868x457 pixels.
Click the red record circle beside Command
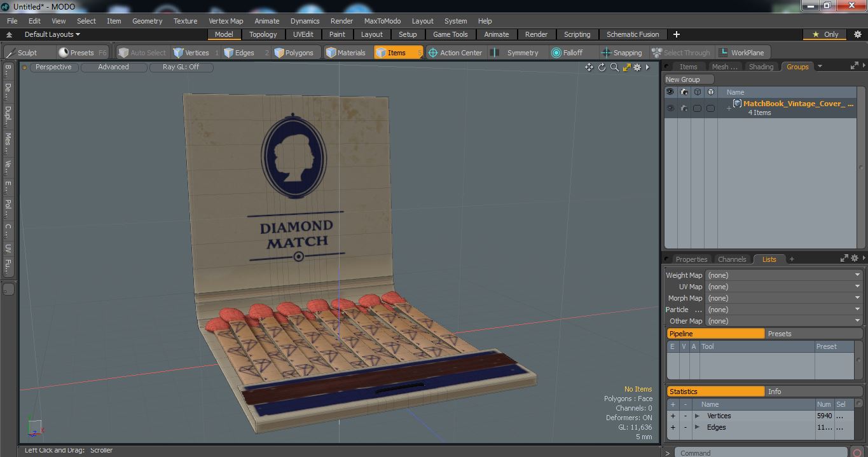[858, 453]
